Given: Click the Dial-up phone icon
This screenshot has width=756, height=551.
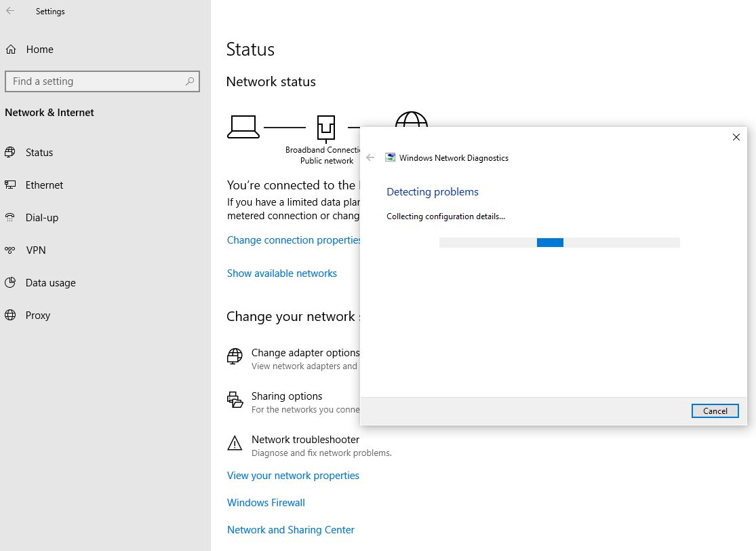Looking at the screenshot, I should (12, 217).
